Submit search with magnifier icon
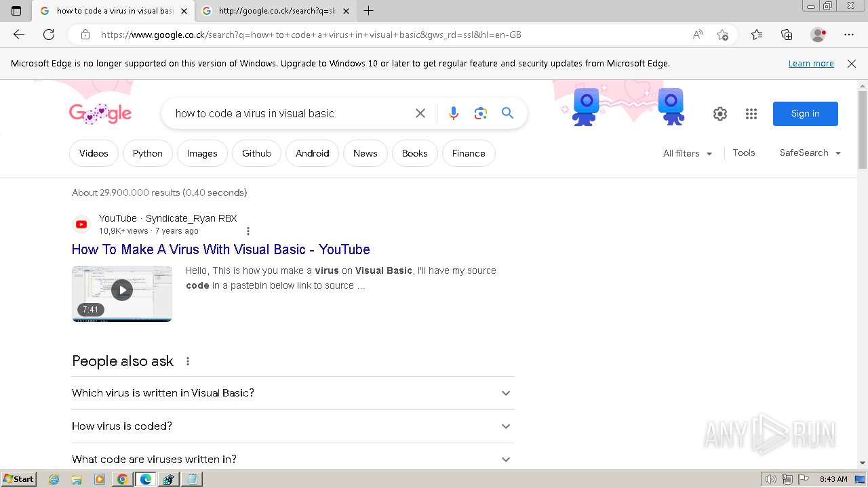 pos(507,113)
